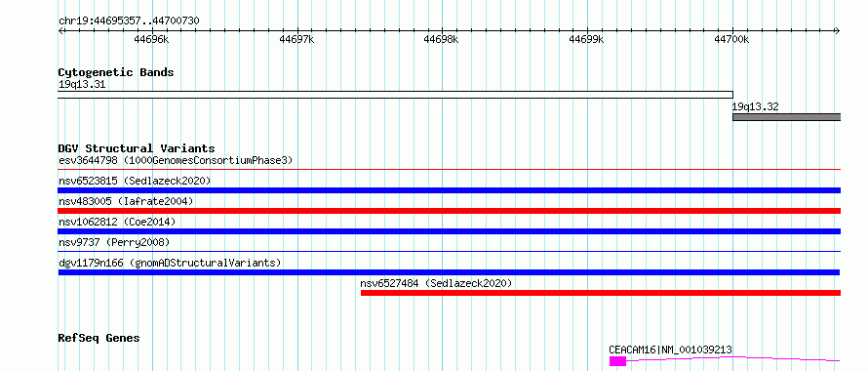Screen dimensions: 868x371
Task: Click the 44698k ruler tick label
Action: pyautogui.click(x=441, y=39)
